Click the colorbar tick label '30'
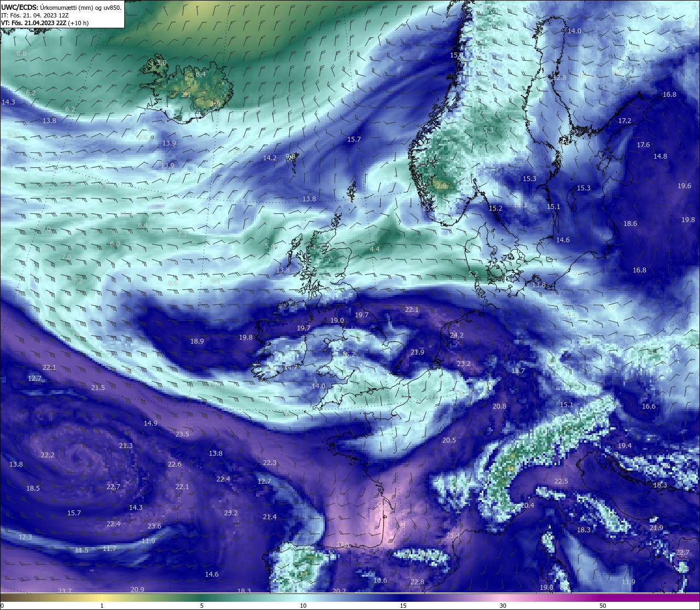 coord(503,606)
